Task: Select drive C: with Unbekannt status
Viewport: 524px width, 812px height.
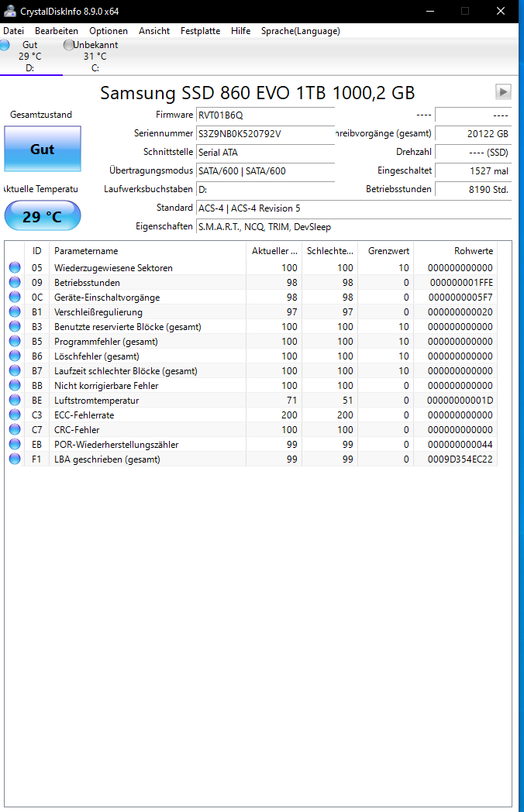Action: [x=94, y=57]
